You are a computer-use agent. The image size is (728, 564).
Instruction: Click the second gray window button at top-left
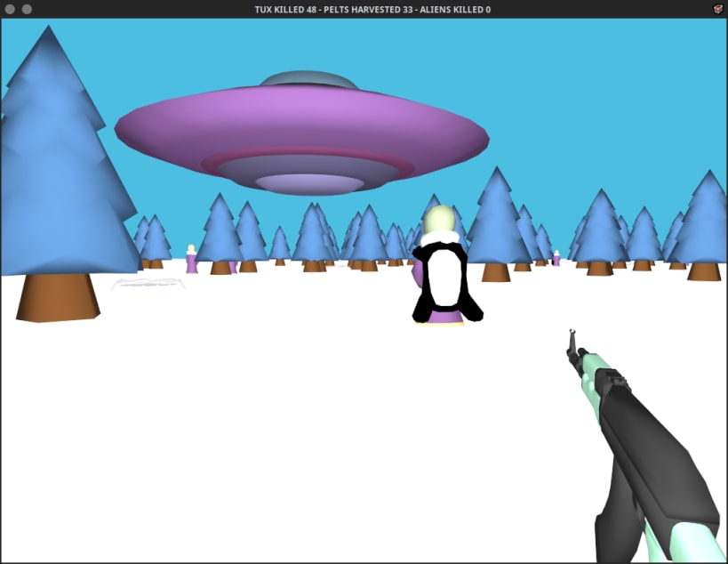coord(27,9)
